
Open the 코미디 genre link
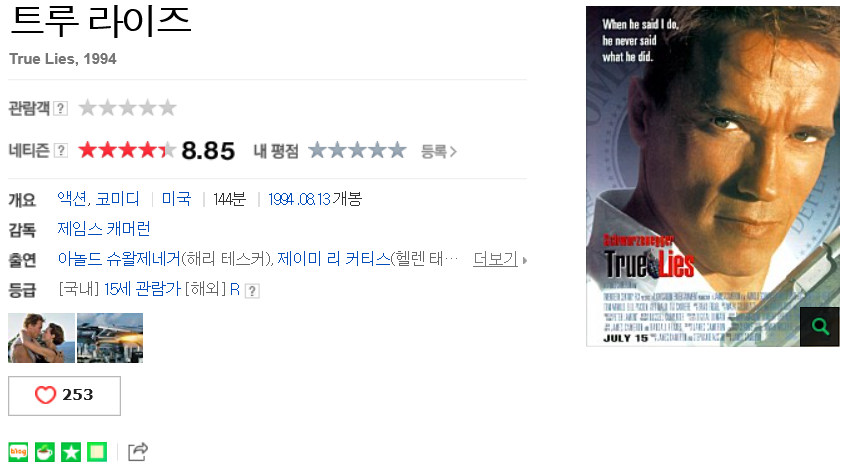118,199
